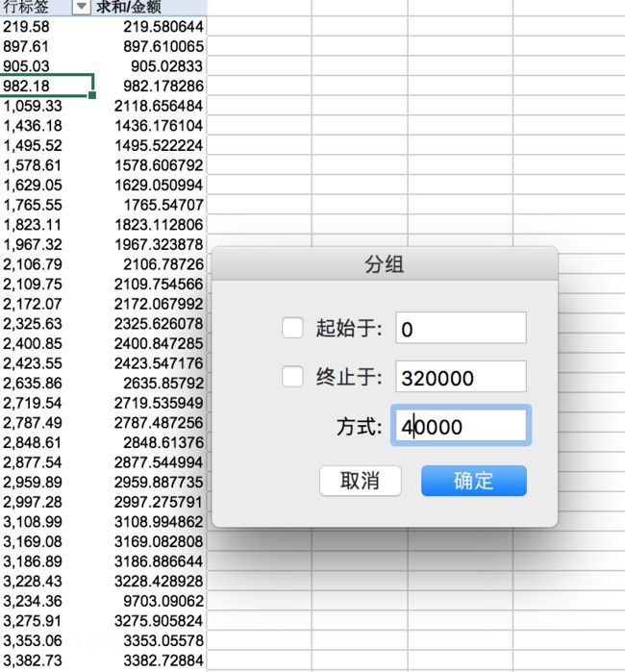This screenshot has height=672, width=625.
Task: Select sum cell 9703.09062
Action: click(x=150, y=601)
